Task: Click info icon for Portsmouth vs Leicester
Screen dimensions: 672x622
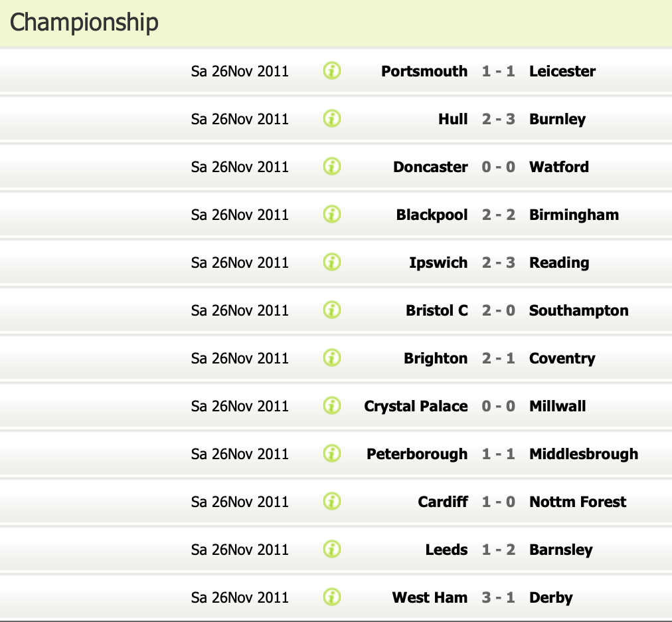Action: [x=332, y=70]
